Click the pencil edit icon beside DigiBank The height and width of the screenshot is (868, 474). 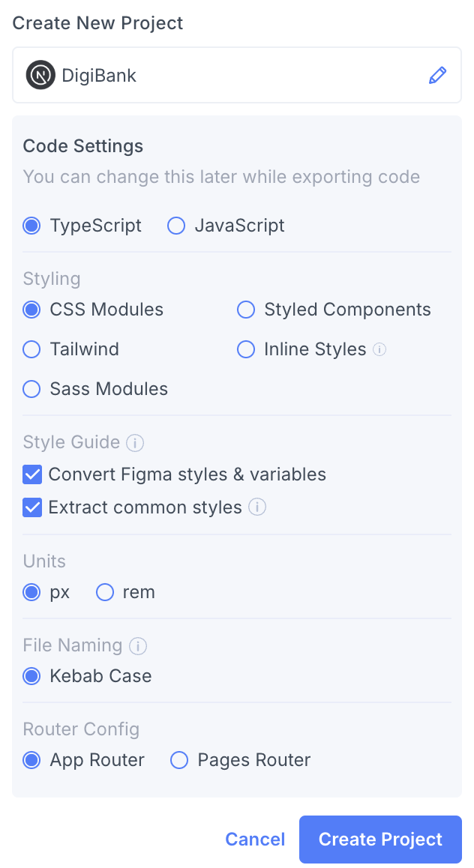[437, 75]
